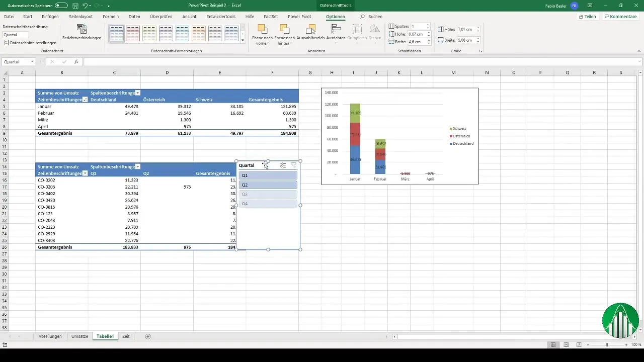Viewport: 644px width, 362px height.
Task: Open Quick Access Toolbar customize dropdown
Action: tap(109, 6)
